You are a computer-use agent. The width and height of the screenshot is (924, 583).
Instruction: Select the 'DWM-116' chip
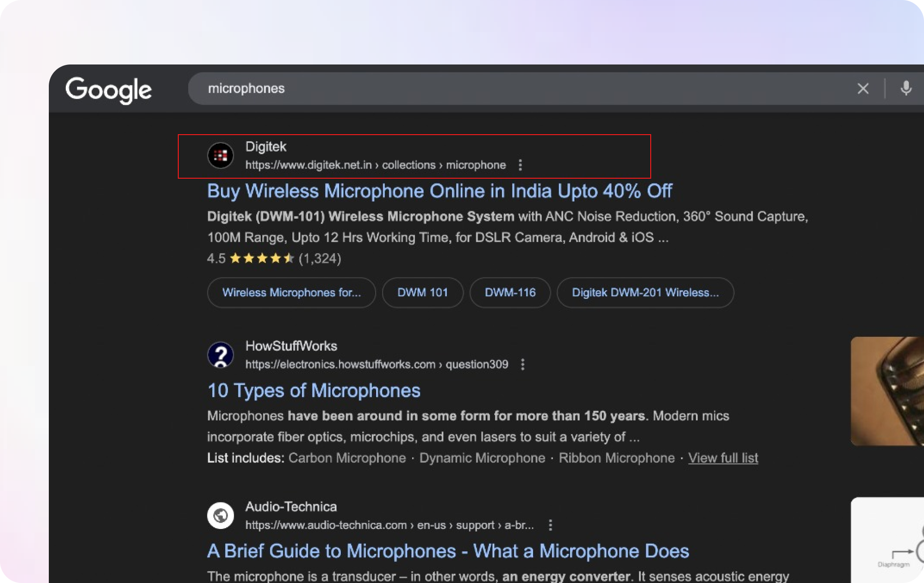click(x=510, y=292)
